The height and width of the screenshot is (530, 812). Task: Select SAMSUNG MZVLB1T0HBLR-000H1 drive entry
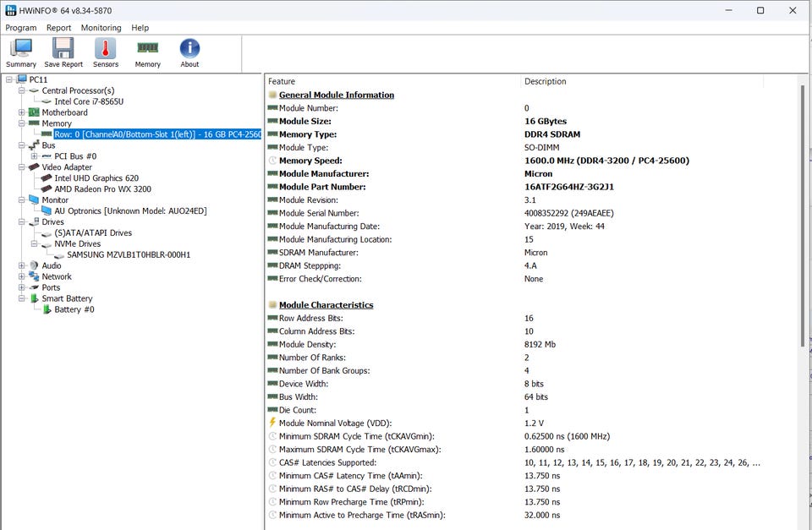129,254
